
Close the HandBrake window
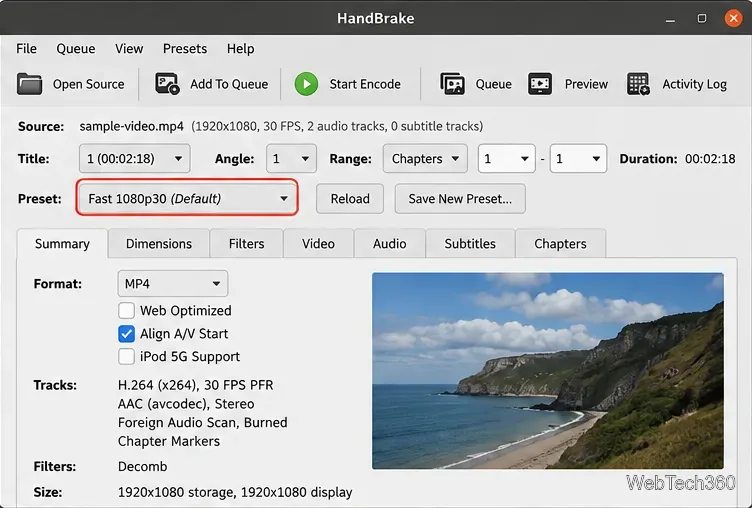coord(733,19)
